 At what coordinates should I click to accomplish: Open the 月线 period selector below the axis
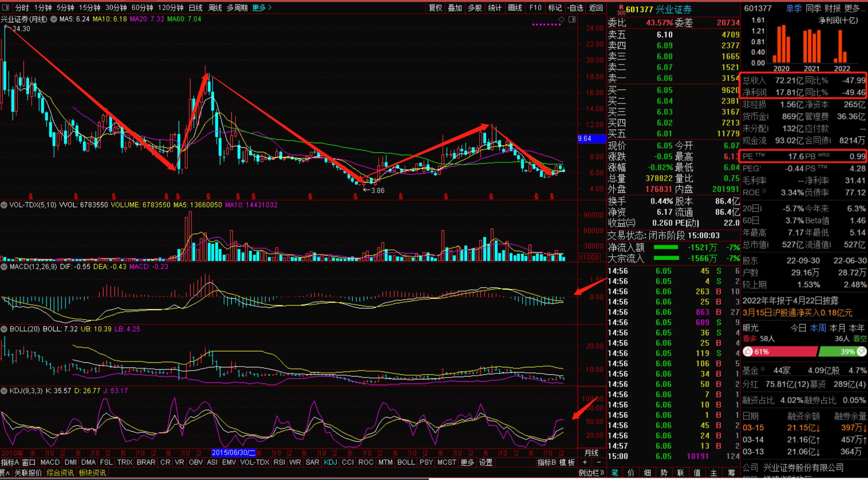pyautogui.click(x=591, y=453)
